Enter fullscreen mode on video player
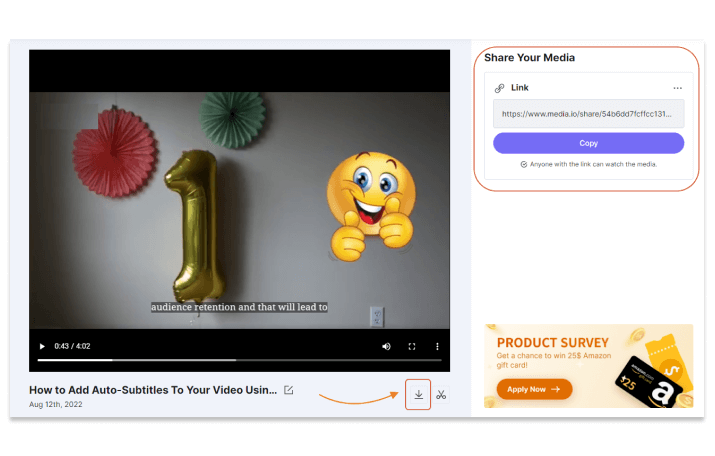This screenshot has width=715, height=456. pyautogui.click(x=412, y=347)
